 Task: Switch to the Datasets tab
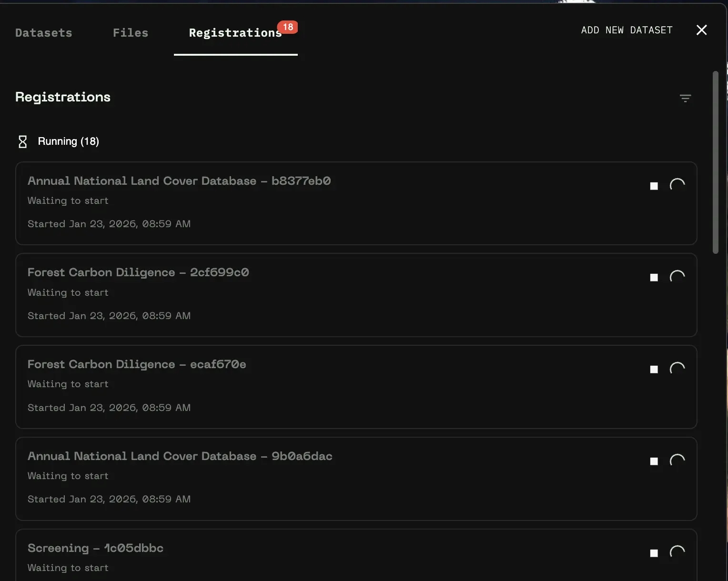tap(43, 33)
